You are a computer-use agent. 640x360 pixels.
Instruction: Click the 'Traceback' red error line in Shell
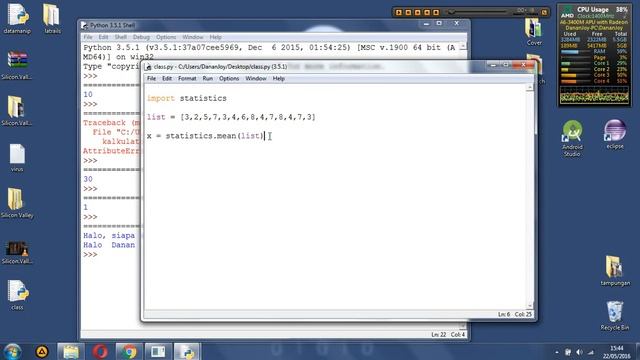111,123
